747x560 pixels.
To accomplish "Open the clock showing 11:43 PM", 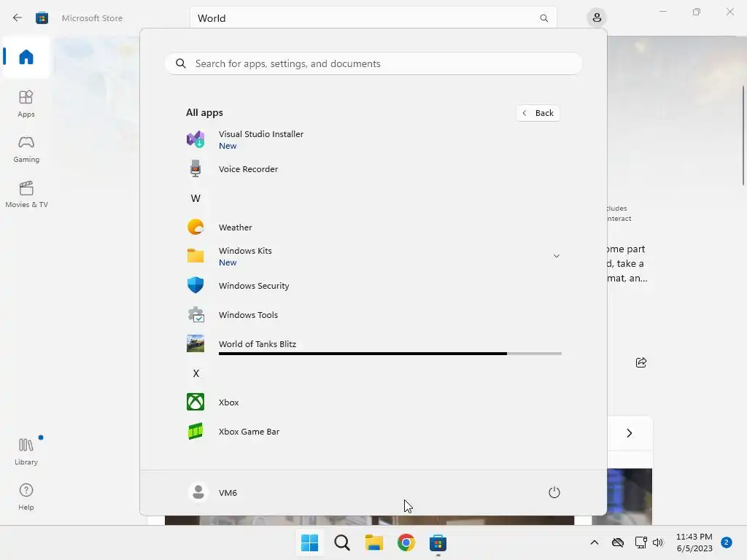I will (694, 542).
